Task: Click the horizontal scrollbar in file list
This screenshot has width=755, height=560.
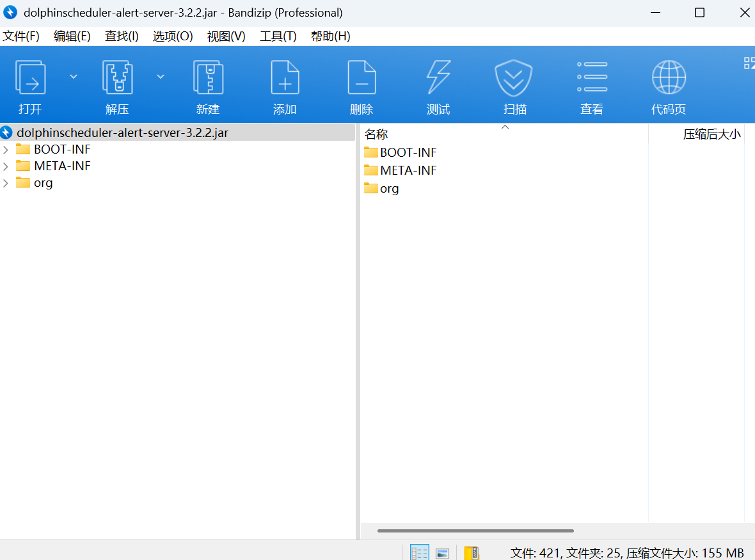Action: (x=475, y=531)
